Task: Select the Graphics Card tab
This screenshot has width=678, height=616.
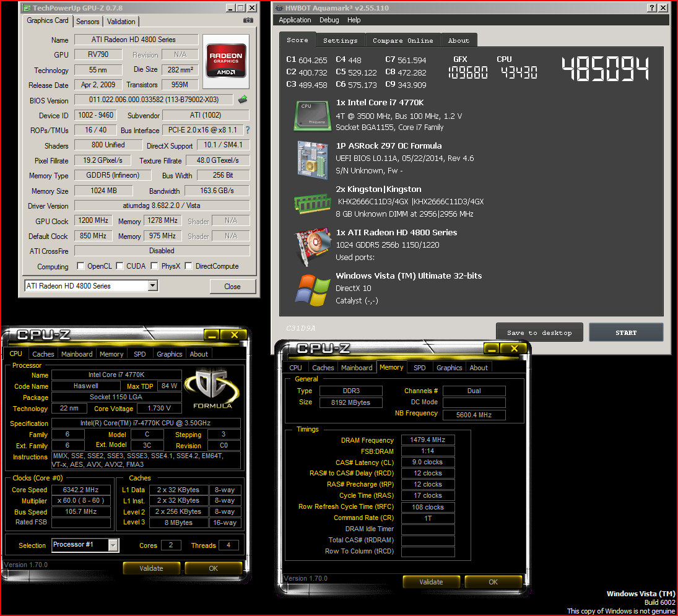Action: pos(48,20)
